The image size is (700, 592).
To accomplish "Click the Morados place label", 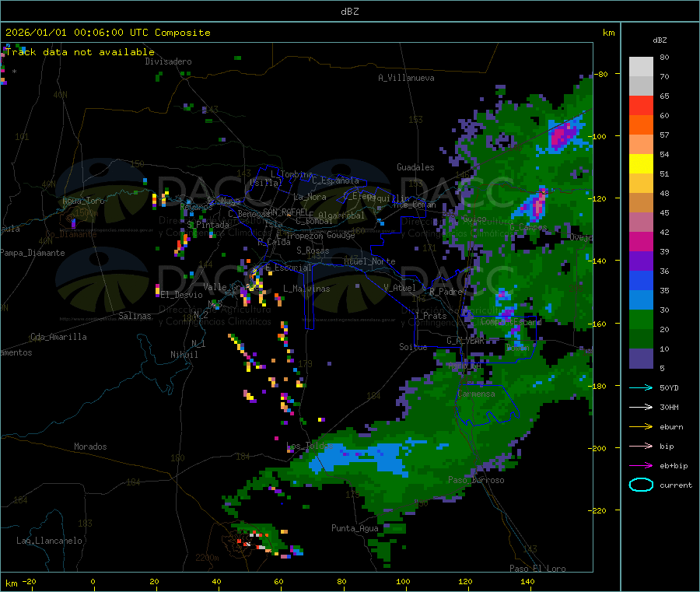I will pyautogui.click(x=90, y=447).
